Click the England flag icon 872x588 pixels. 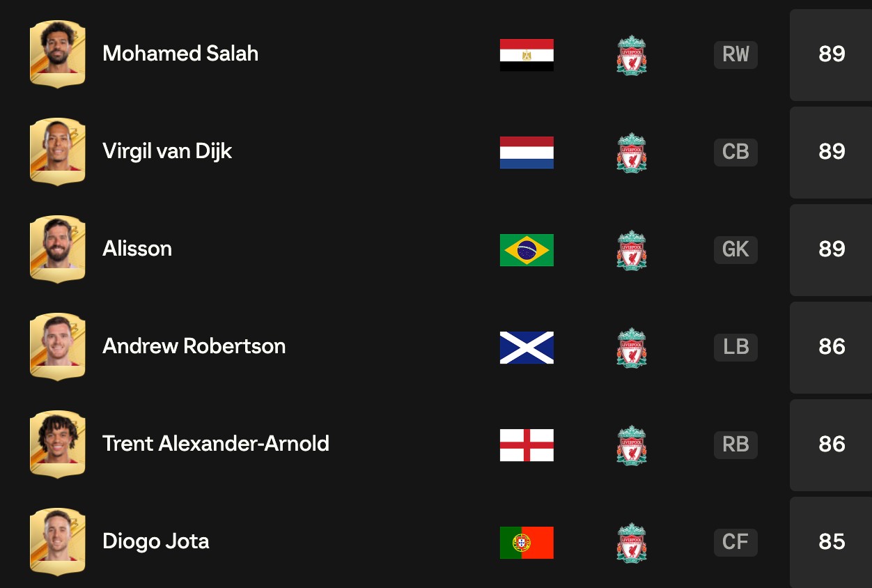point(527,445)
